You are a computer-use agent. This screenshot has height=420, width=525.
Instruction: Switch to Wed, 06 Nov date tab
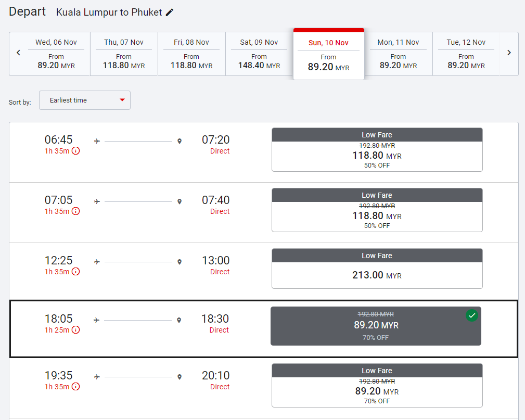(56, 54)
